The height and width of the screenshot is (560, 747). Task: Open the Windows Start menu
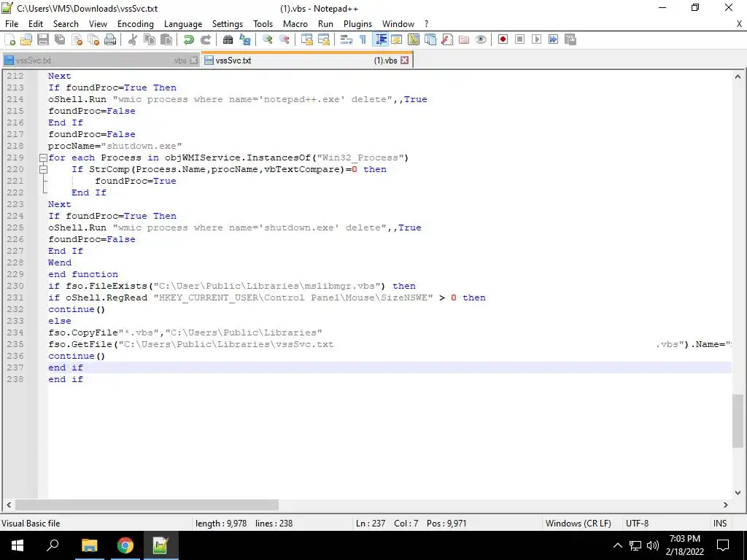click(18, 545)
